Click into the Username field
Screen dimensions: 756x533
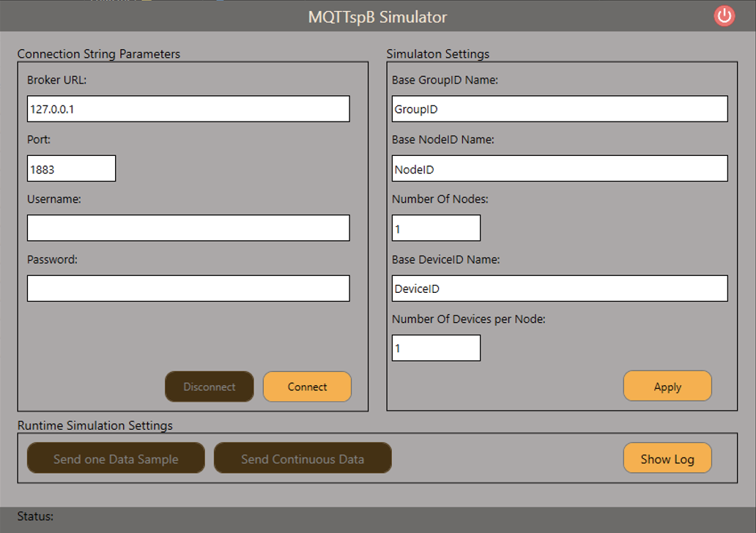tap(188, 228)
